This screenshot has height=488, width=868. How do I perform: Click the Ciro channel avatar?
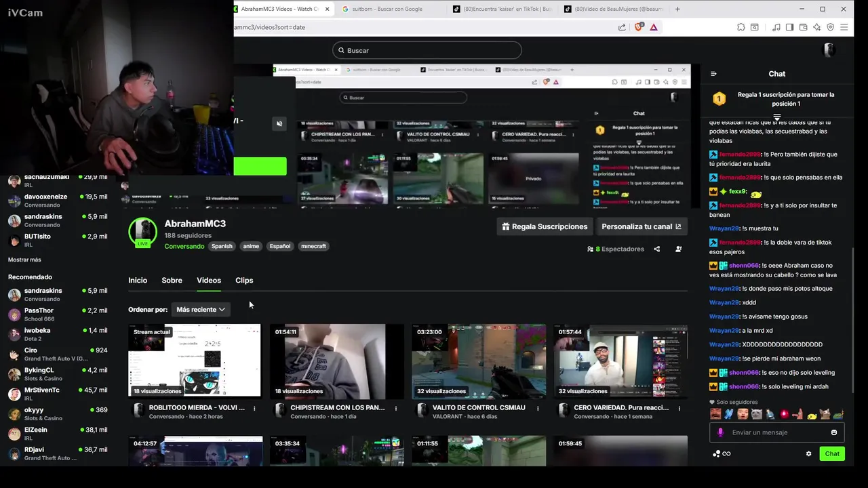[x=14, y=354]
